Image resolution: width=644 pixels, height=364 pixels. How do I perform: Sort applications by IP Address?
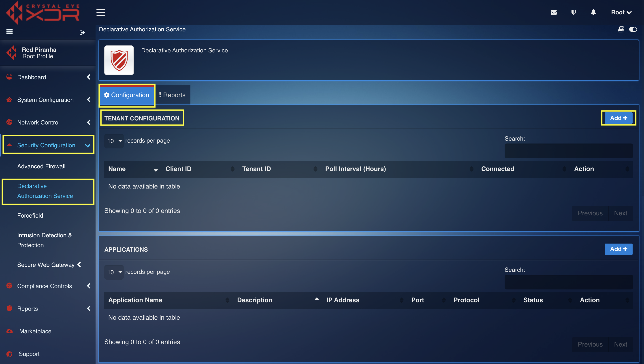[x=365, y=300]
